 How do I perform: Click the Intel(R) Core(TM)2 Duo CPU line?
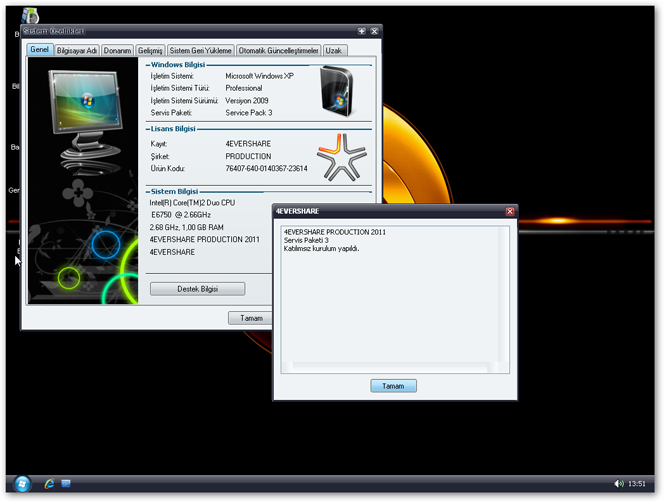[x=192, y=202]
